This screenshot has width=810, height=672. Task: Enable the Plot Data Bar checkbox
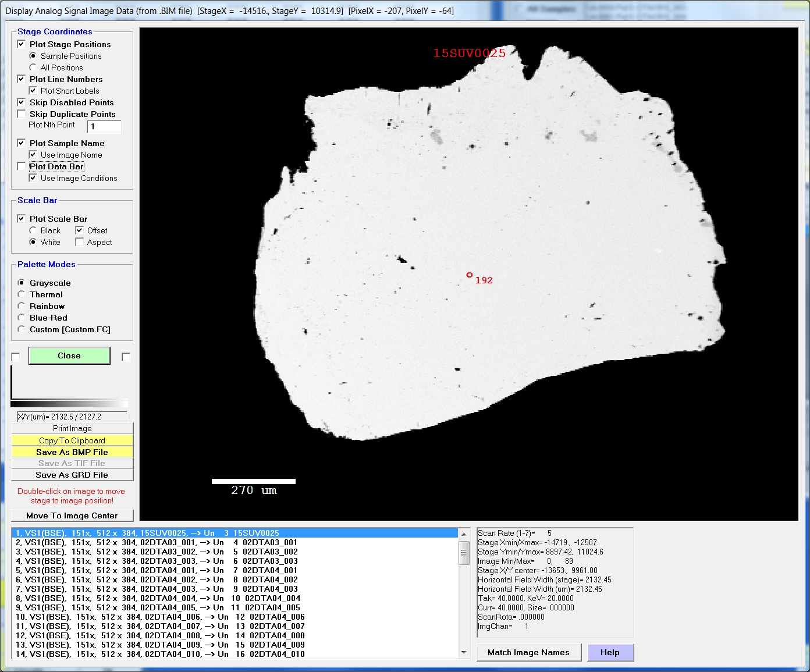click(22, 166)
